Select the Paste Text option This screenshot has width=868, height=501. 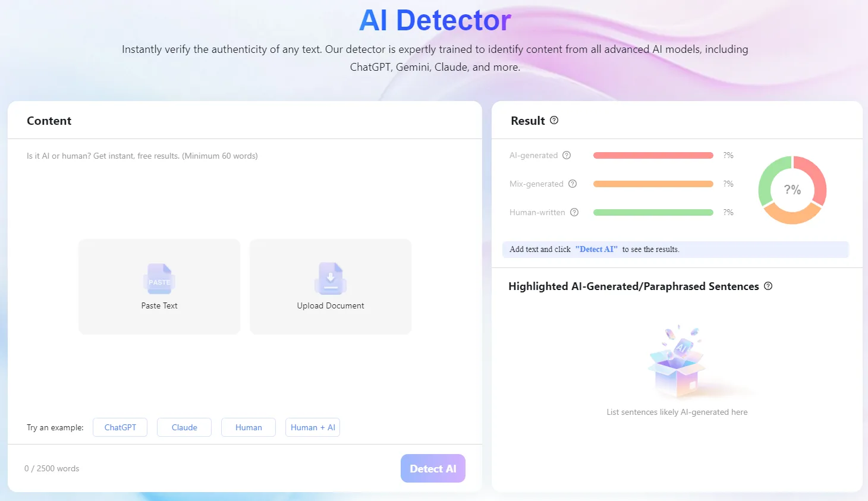point(159,286)
